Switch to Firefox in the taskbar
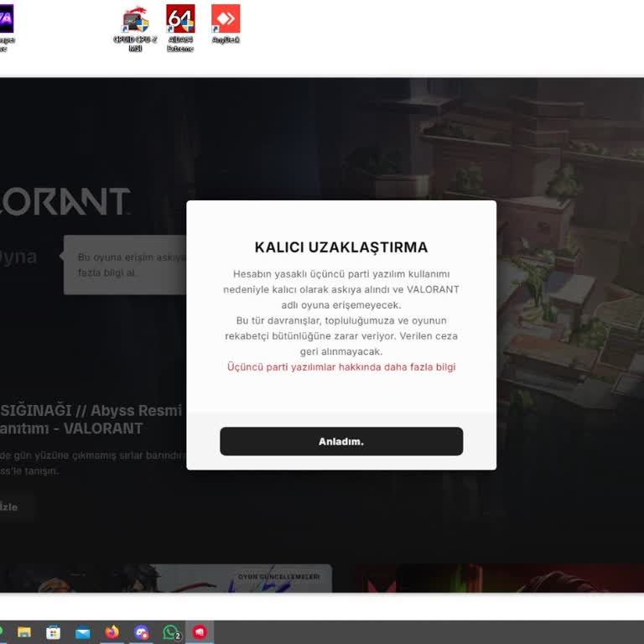This screenshot has height=644, width=644. click(x=112, y=632)
